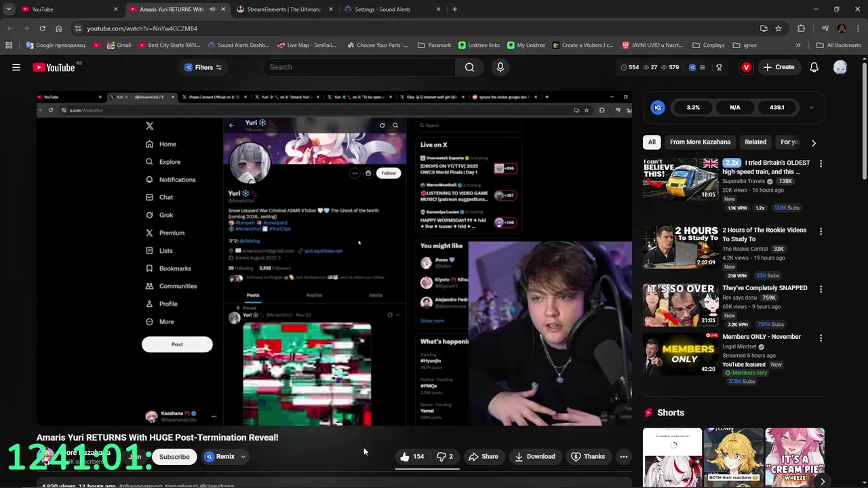Open the Members ONLY stream thumbnail
Screen dimensions: 868x488
click(x=680, y=354)
